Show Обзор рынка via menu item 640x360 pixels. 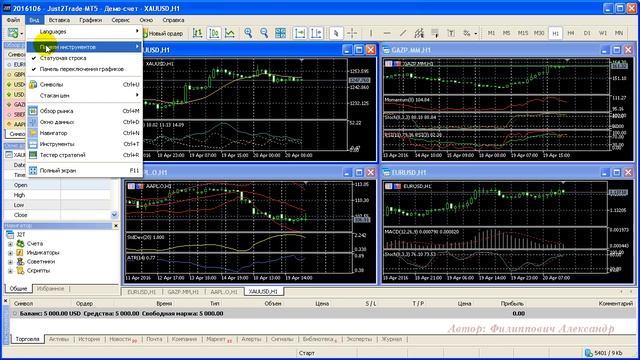point(84,111)
